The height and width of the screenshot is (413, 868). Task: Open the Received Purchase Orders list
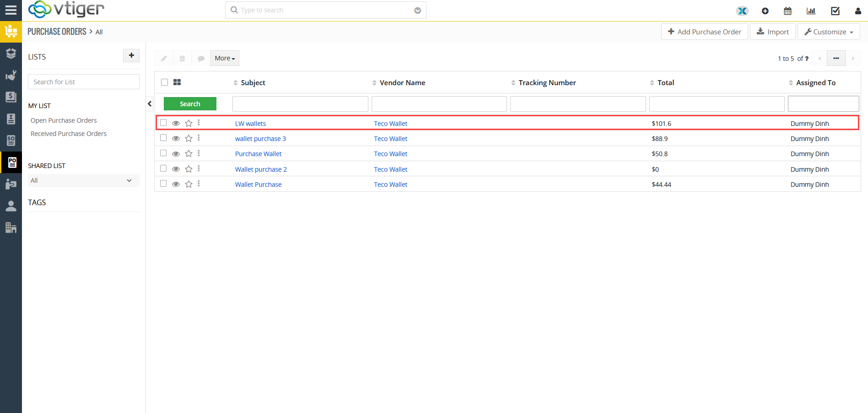click(69, 134)
